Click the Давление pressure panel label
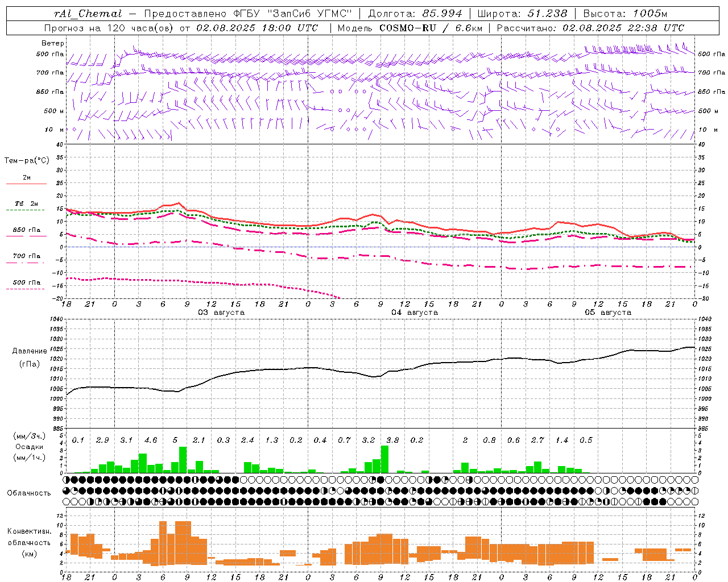Image resolution: width=728 pixels, height=582 pixels. point(29,351)
